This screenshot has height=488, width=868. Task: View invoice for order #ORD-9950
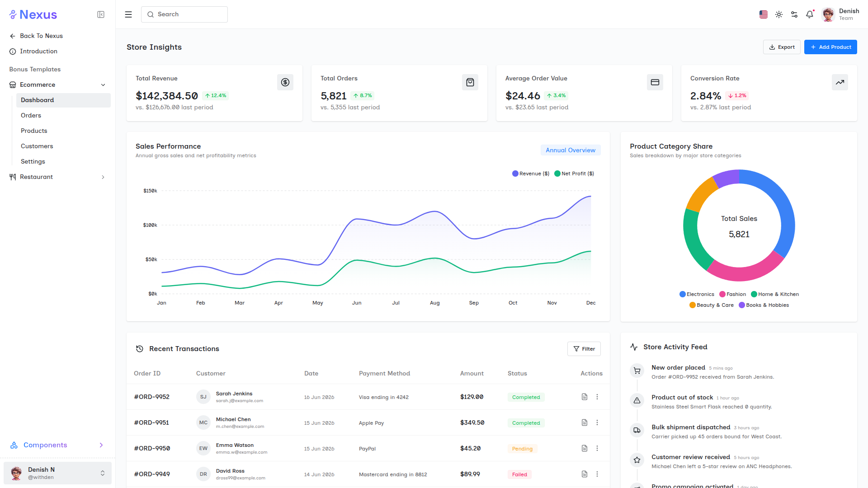tap(585, 448)
